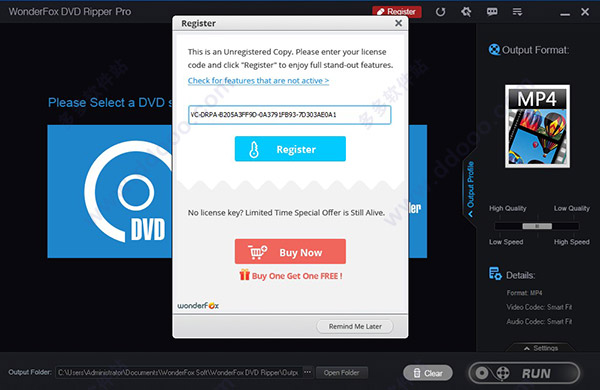
Task: Open the menu list icon in title bar
Action: [517, 12]
